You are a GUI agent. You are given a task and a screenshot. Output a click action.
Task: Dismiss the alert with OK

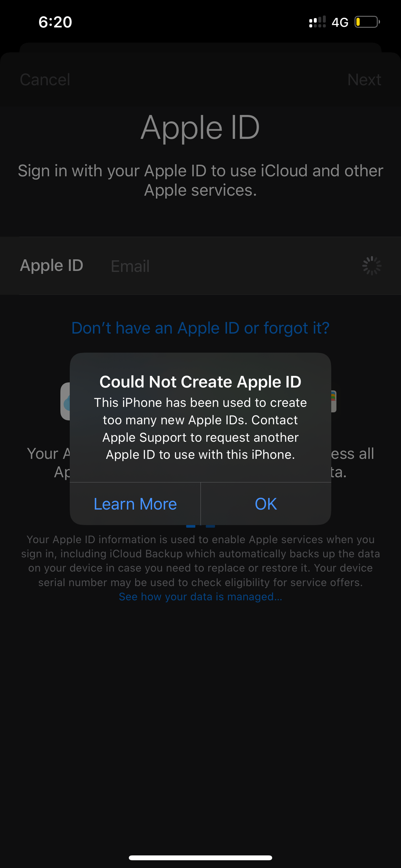(x=266, y=504)
